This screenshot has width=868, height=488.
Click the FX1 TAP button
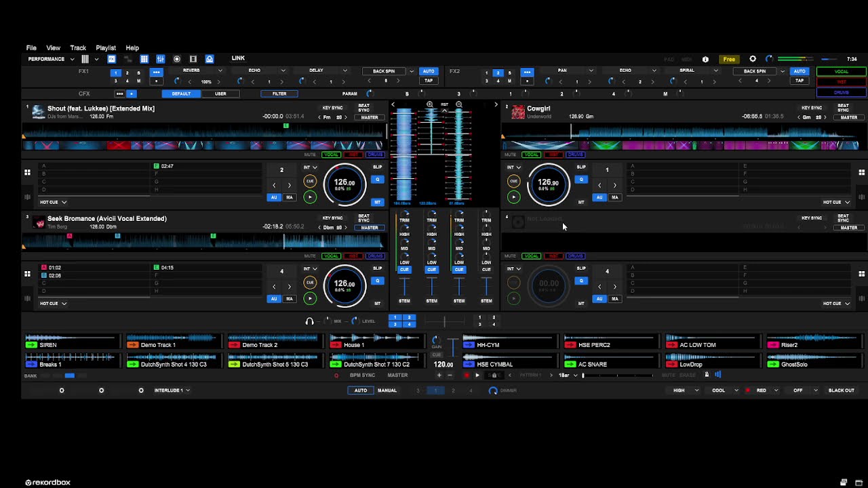pos(429,81)
